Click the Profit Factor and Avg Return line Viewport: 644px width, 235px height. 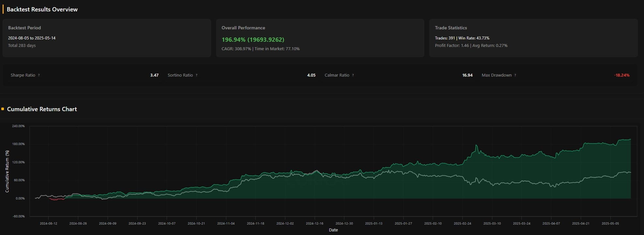point(471,46)
